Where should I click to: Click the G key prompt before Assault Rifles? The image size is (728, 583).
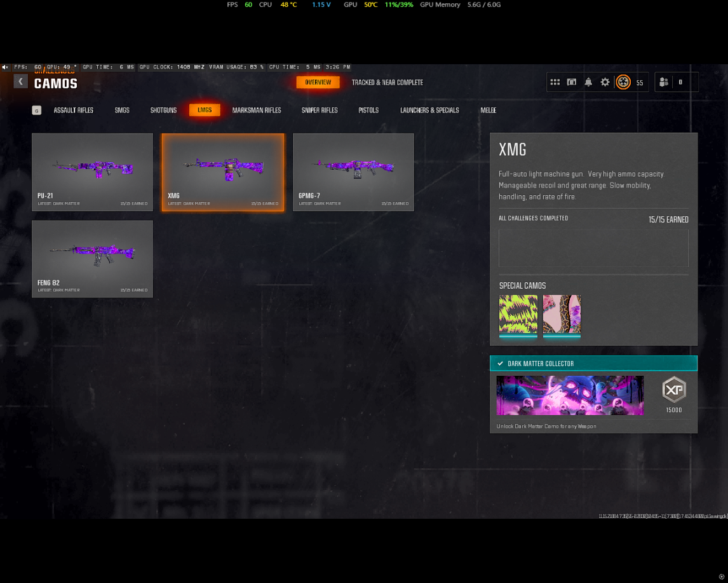(37, 111)
